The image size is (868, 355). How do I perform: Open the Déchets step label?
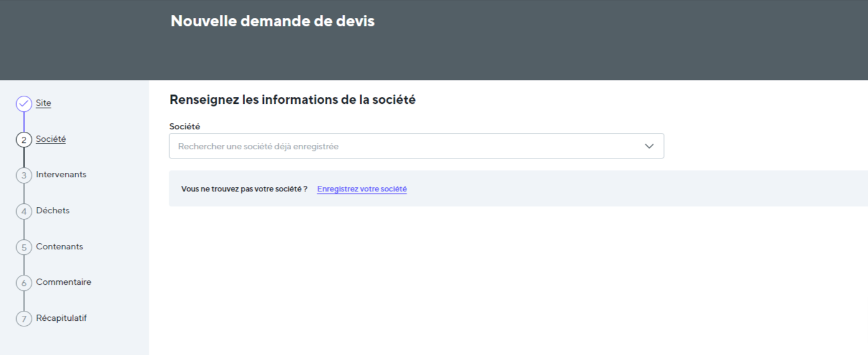coord(53,211)
